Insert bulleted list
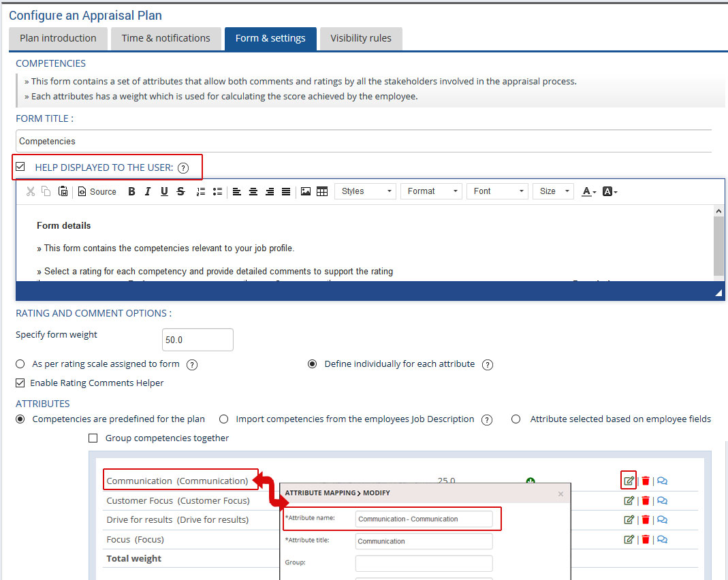728x580 pixels. [217, 191]
